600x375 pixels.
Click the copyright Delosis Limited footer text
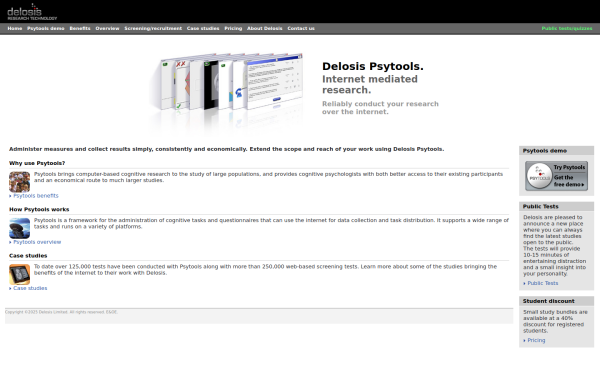61,312
